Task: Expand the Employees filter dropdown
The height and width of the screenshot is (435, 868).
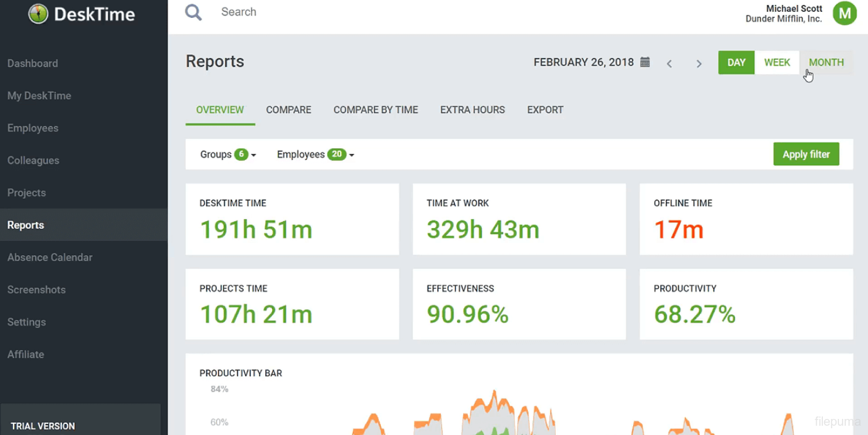Action: pos(315,154)
